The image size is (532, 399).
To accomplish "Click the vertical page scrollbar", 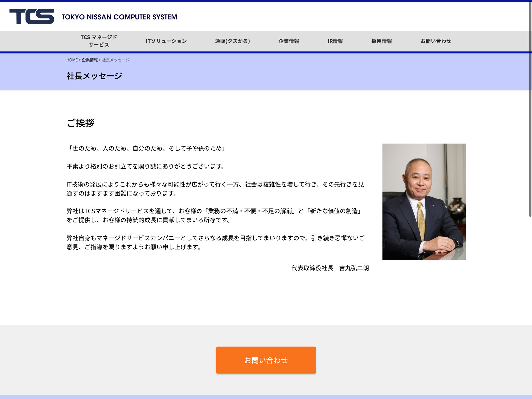I will click(530, 110).
